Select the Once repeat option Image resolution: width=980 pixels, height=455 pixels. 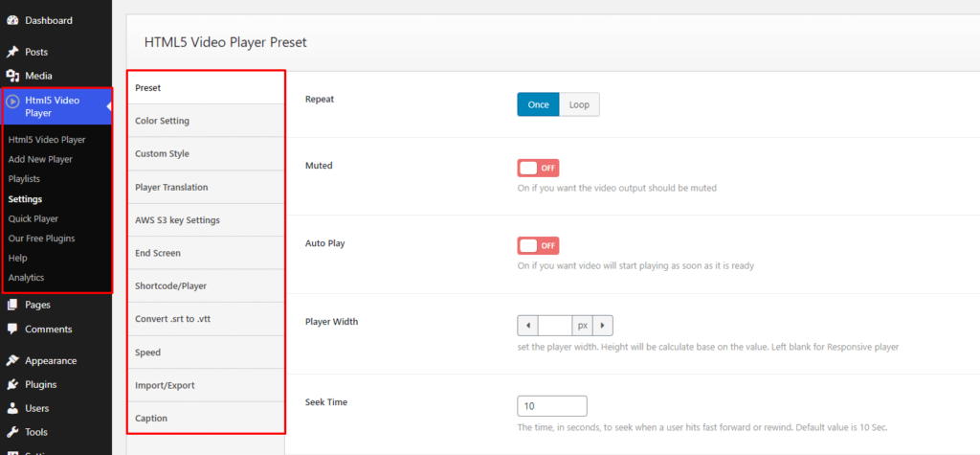pos(538,104)
